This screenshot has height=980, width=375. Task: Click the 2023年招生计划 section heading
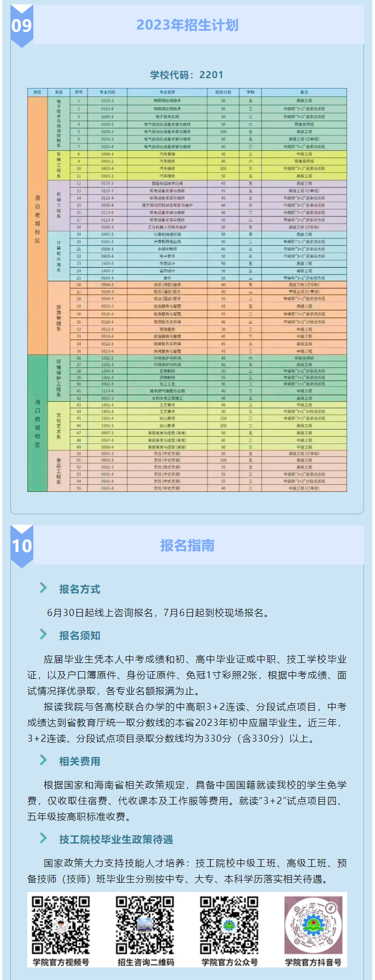point(187,25)
